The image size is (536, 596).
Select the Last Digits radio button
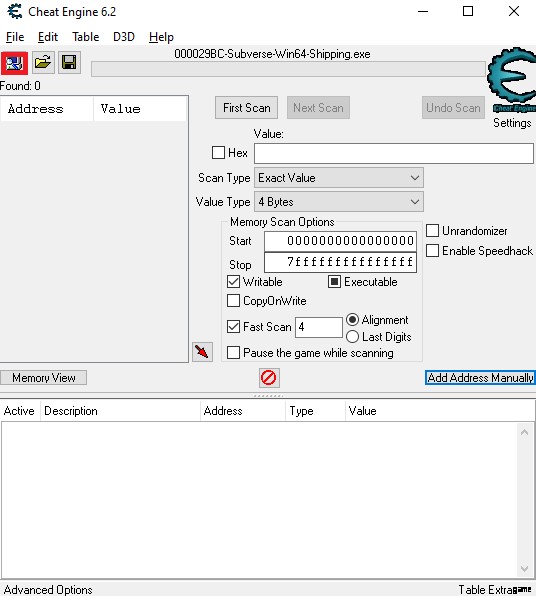point(352,336)
